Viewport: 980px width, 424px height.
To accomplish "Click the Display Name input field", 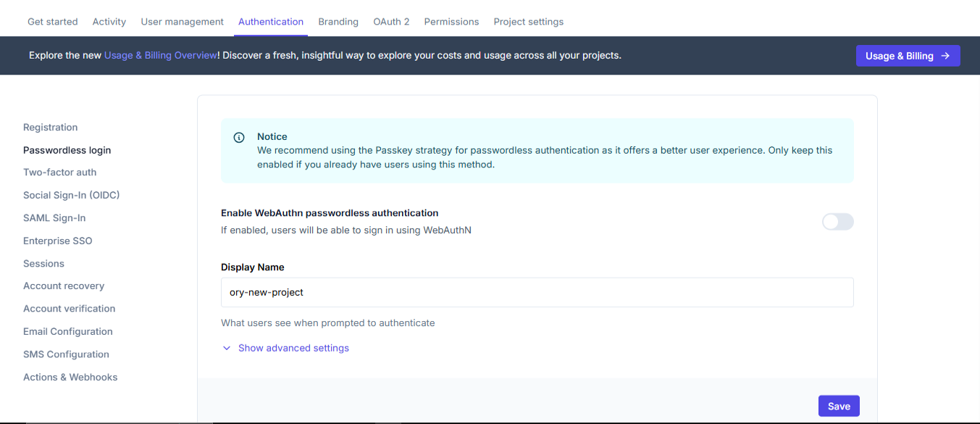I will click(537, 292).
